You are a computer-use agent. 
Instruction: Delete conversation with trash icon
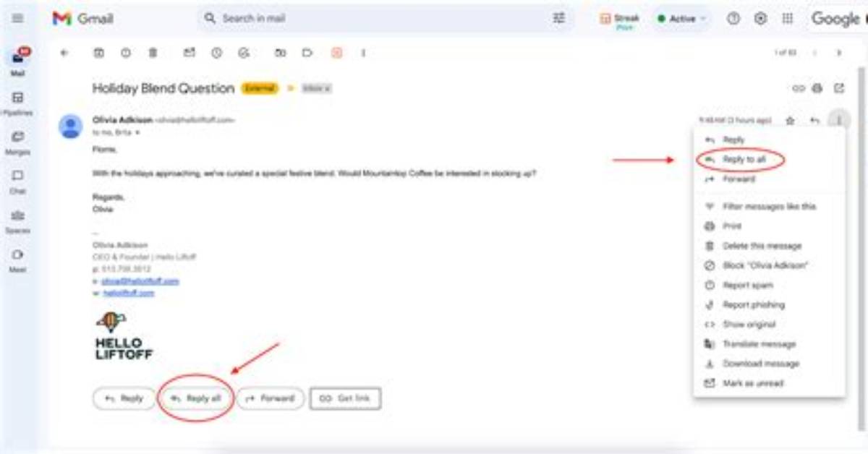point(153,53)
